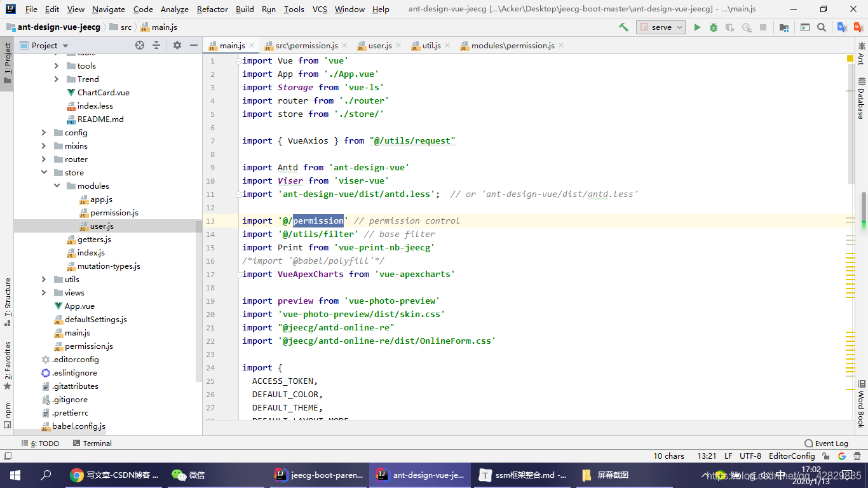This screenshot has height=488, width=868.
Task: Locate current file in Project tree
Action: [140, 45]
